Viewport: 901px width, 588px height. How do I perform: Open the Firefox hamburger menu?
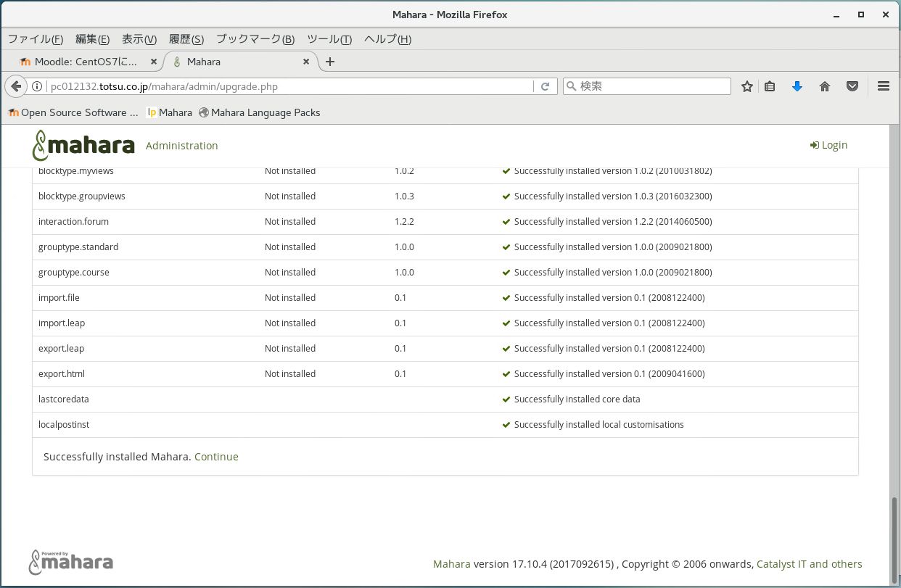click(x=884, y=86)
